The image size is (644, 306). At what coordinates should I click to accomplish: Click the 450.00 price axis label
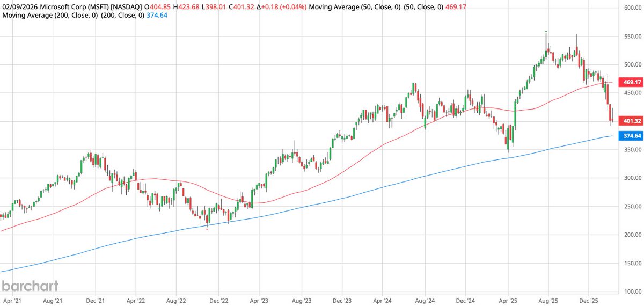(633, 93)
